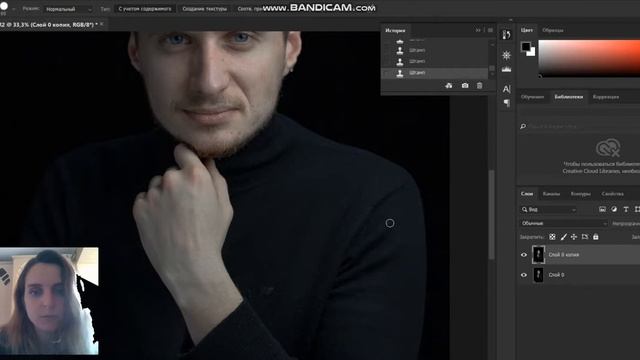Select the third-from-last stamp history state
This screenshot has width=640, height=360.
(x=434, y=50)
